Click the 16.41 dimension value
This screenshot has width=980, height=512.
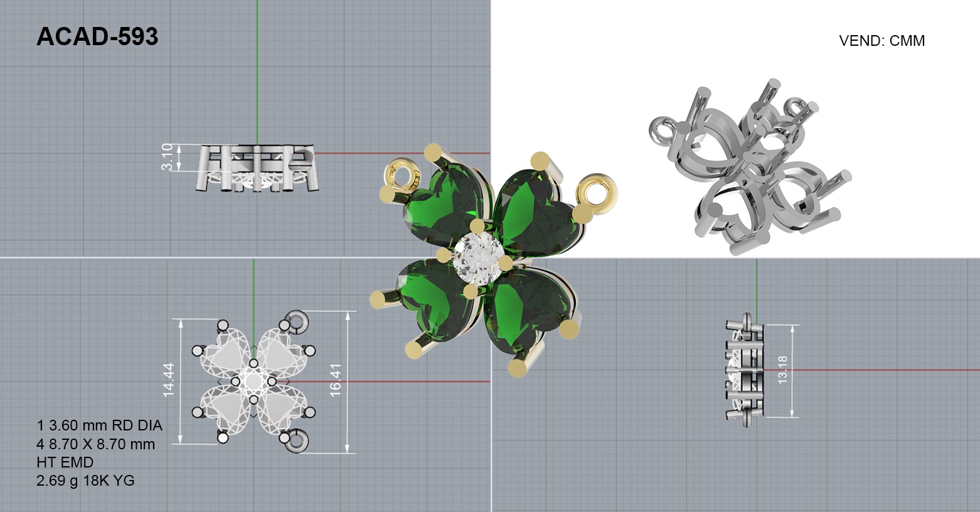coord(336,380)
